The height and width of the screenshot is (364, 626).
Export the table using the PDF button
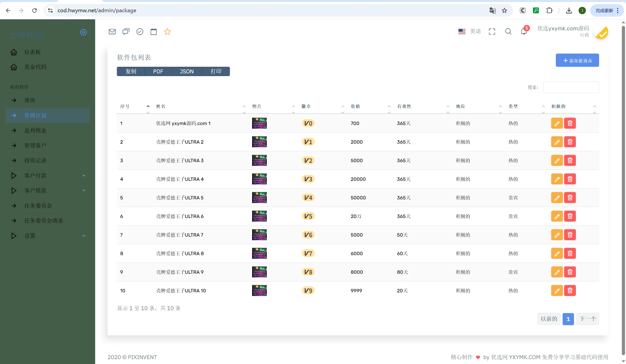tap(158, 71)
